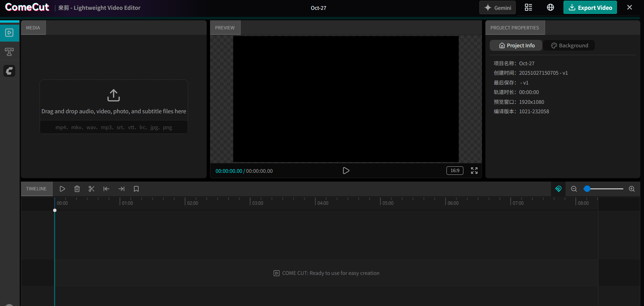Open the Gemini assistant
Screen dimensions: 644x306
[x=497, y=7]
